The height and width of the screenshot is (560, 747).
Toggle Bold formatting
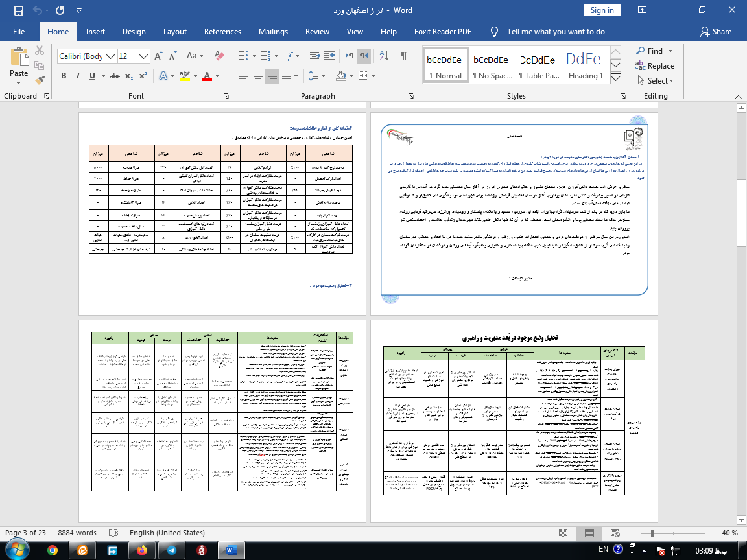pos(64,76)
